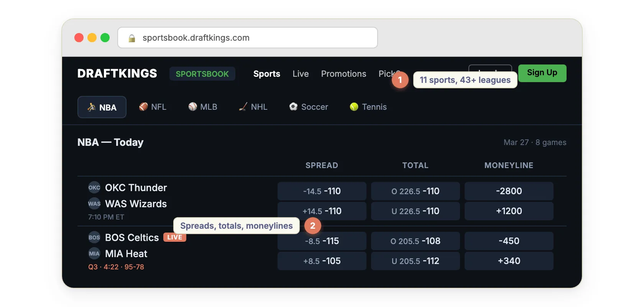The image size is (644, 307).
Task: Click the 7:10 PM ET game time
Action: point(106,217)
